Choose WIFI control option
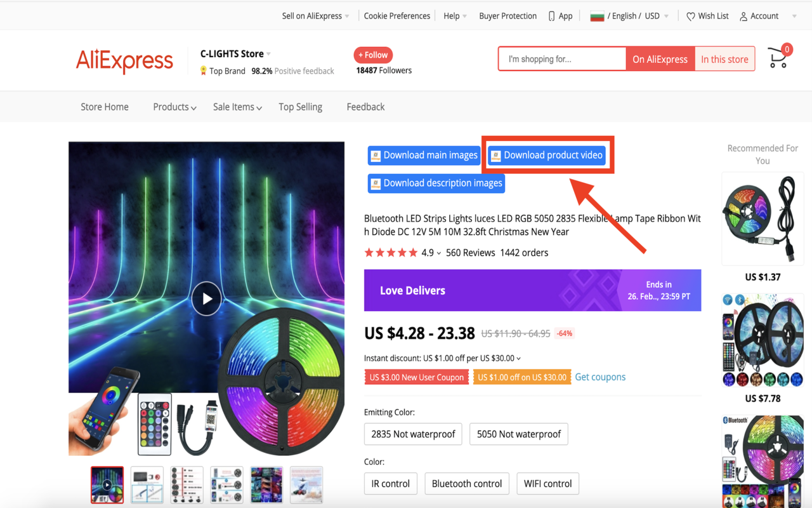This screenshot has height=508, width=812. click(x=548, y=484)
